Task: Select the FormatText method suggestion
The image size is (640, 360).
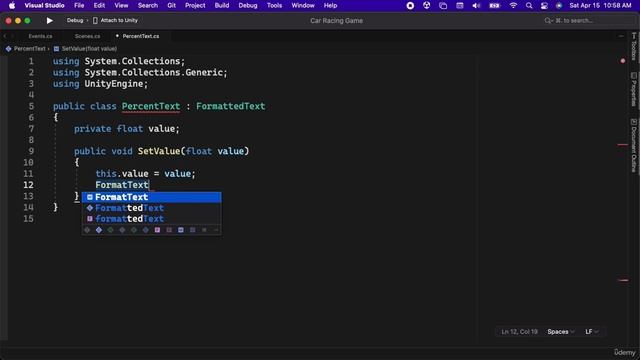Action: pyautogui.click(x=151, y=197)
